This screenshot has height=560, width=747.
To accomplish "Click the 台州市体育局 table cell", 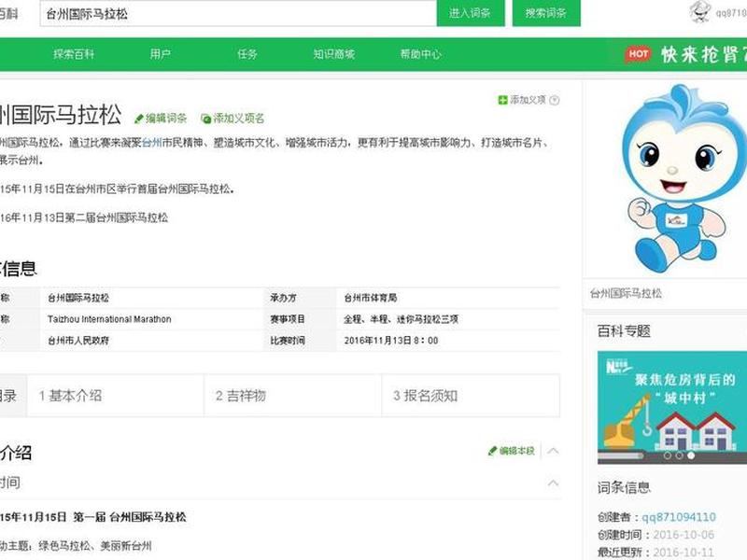I will pyautogui.click(x=448, y=298).
